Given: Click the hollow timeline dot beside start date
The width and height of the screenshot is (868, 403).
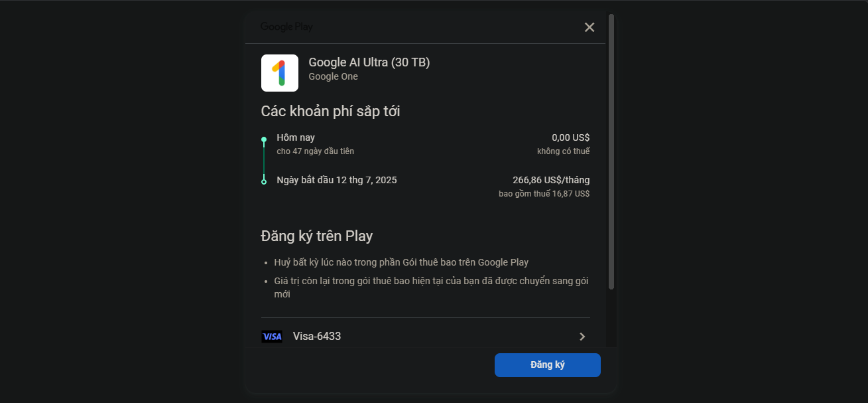Looking at the screenshot, I should 264,181.
